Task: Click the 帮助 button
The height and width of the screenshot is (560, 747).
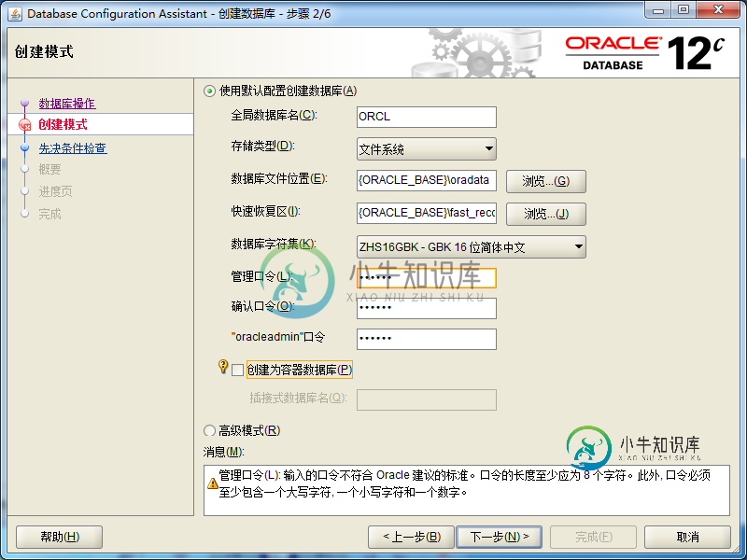Action: coord(60,538)
